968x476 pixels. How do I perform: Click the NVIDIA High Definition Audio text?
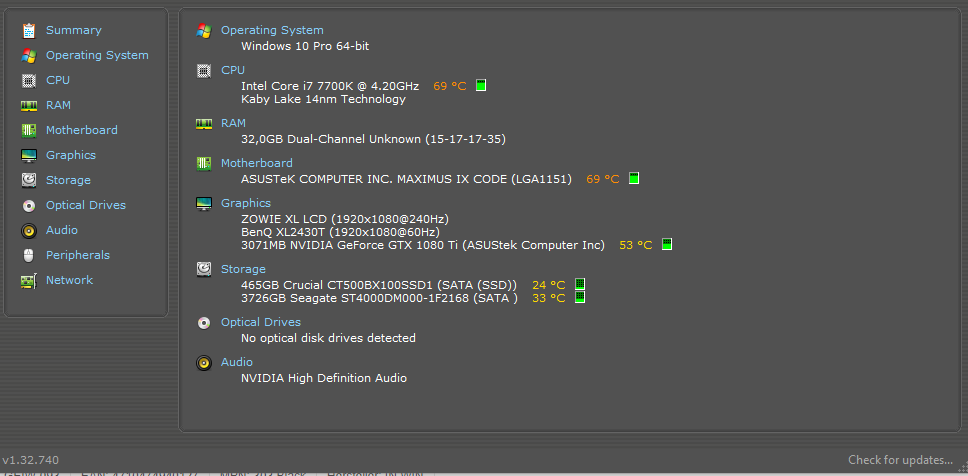(x=323, y=378)
